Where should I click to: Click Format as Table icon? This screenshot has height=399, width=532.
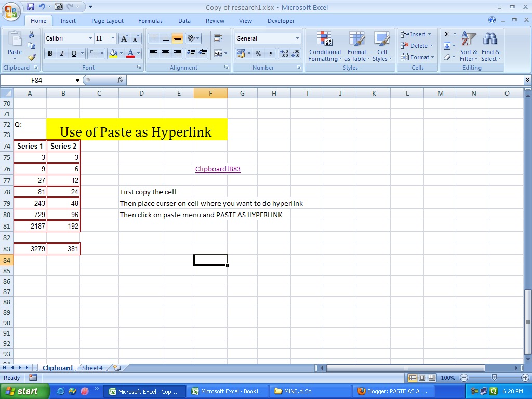click(x=357, y=47)
